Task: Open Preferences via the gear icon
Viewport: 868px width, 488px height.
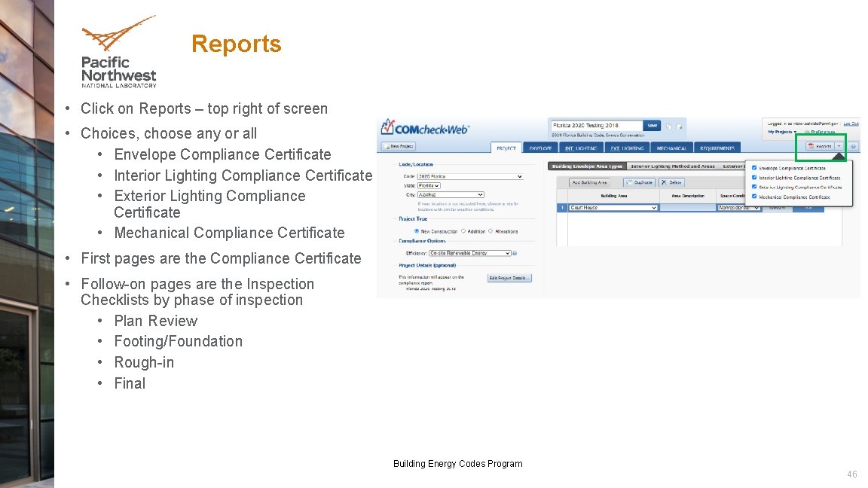Action: coord(806,132)
